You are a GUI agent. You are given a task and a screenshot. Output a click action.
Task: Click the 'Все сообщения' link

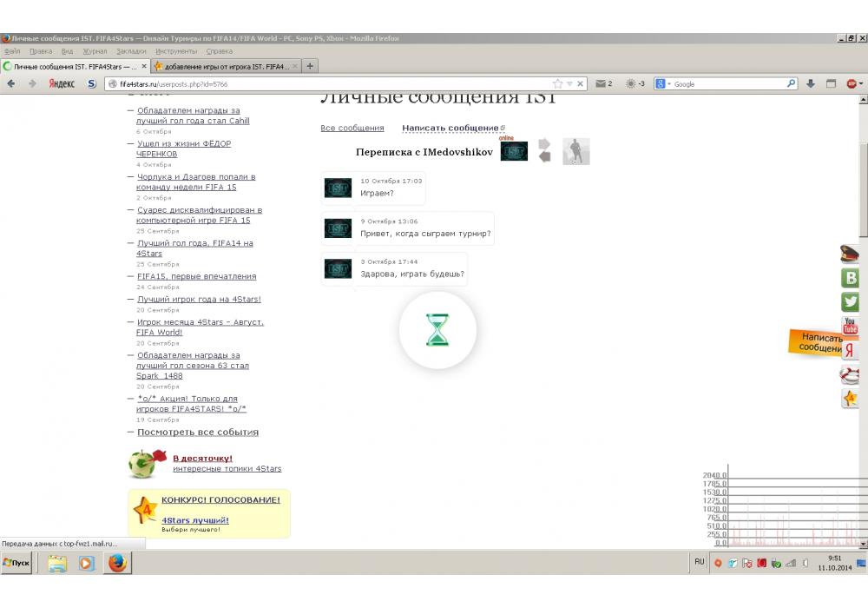352,129
